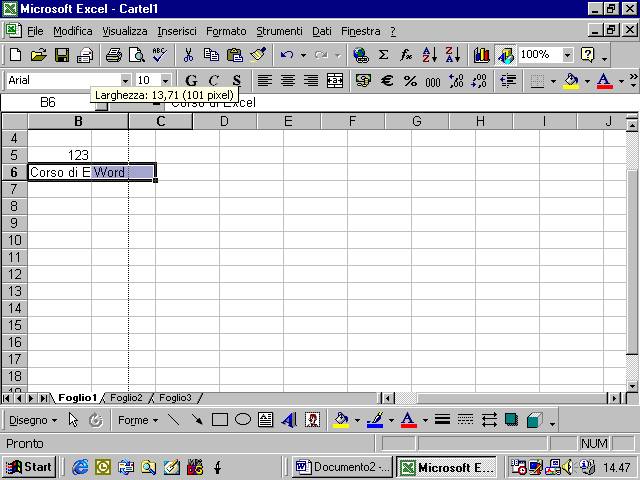Insert a hyperlink with the globe icon

361,55
